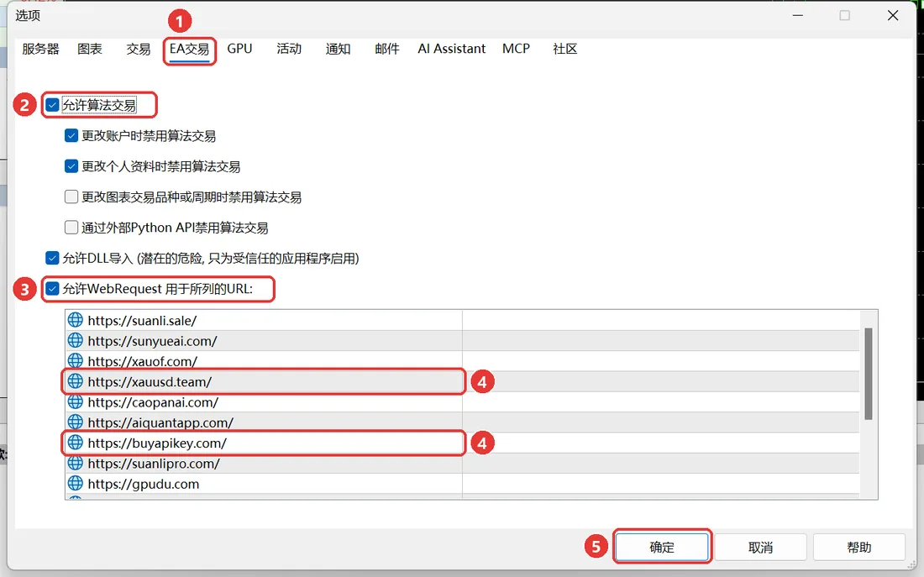Select URL row https://buyapikey.com/
The width and height of the screenshot is (924, 577).
pyautogui.click(x=462, y=443)
